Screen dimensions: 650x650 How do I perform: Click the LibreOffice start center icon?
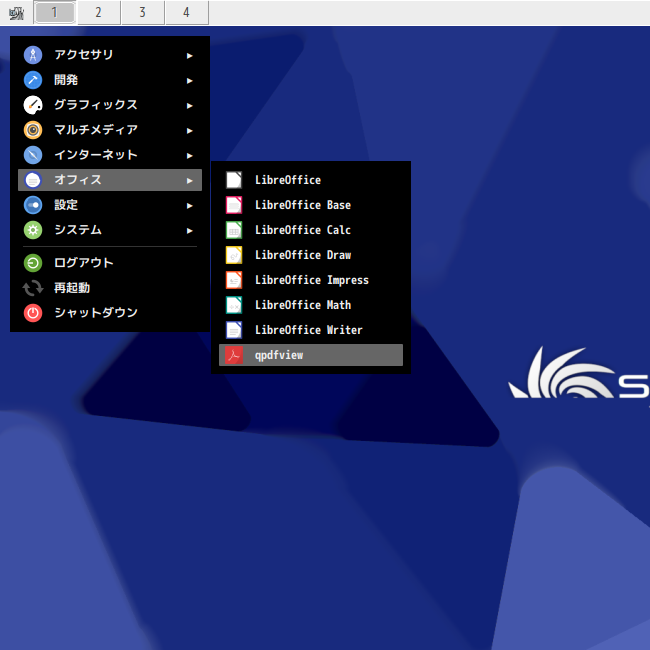tap(234, 180)
